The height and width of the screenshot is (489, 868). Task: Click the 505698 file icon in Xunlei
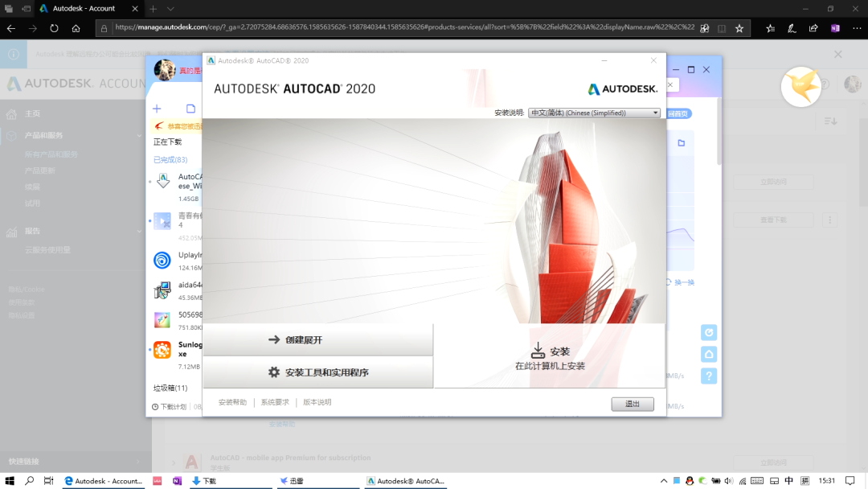[x=162, y=319]
